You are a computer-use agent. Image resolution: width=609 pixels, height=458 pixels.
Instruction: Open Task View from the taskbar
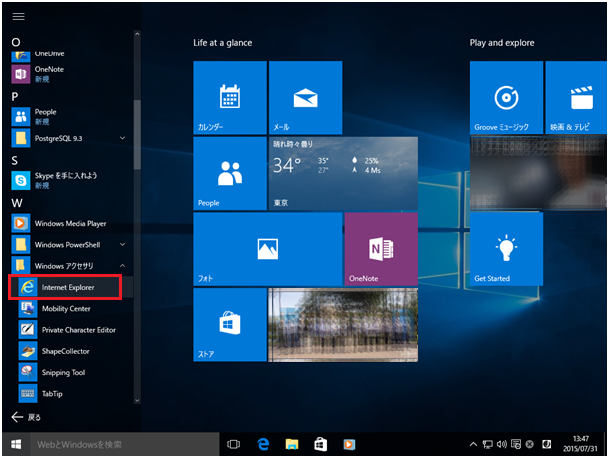233,444
